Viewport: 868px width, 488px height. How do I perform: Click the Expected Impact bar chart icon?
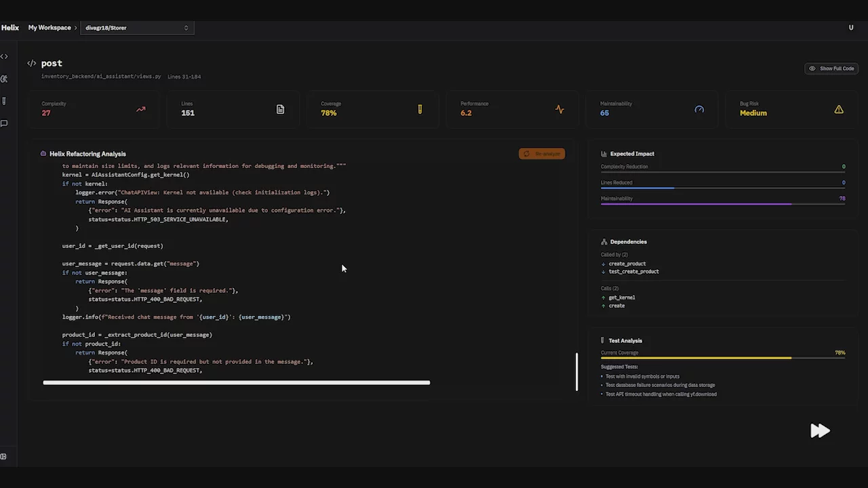[x=604, y=154]
